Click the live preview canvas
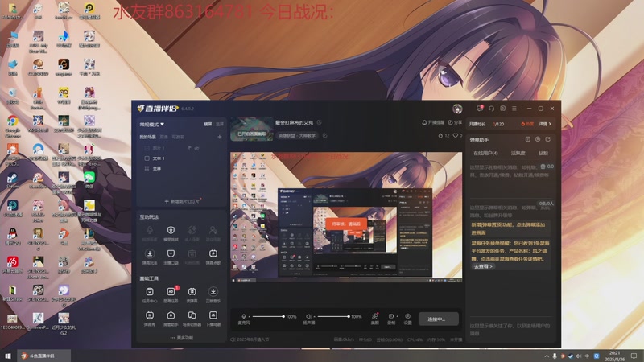This screenshot has width=644, height=362. point(346,217)
